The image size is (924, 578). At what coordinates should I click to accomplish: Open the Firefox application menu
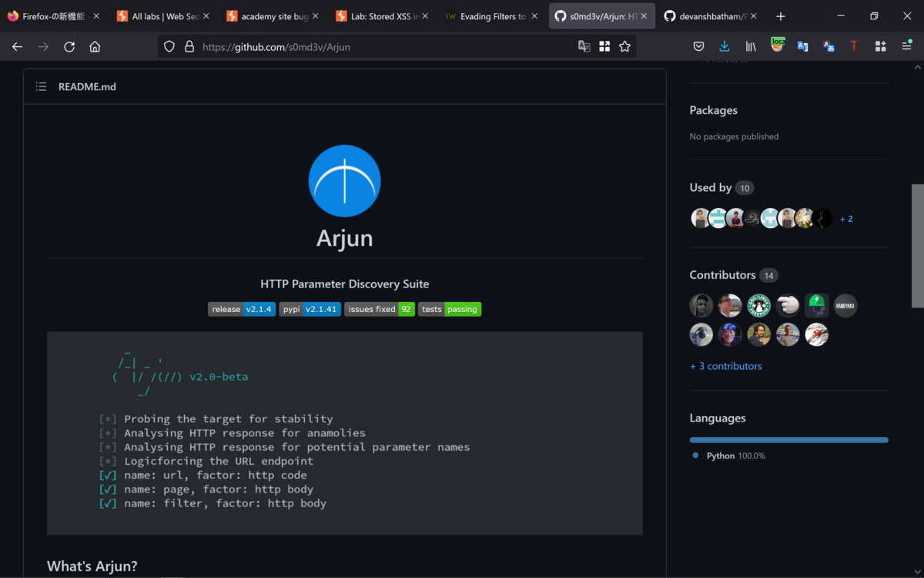click(x=906, y=46)
